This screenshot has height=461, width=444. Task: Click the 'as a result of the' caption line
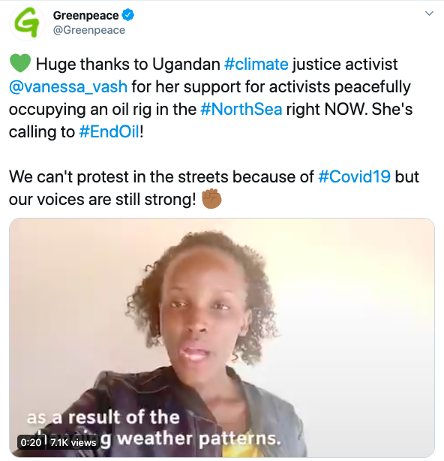coord(103,417)
